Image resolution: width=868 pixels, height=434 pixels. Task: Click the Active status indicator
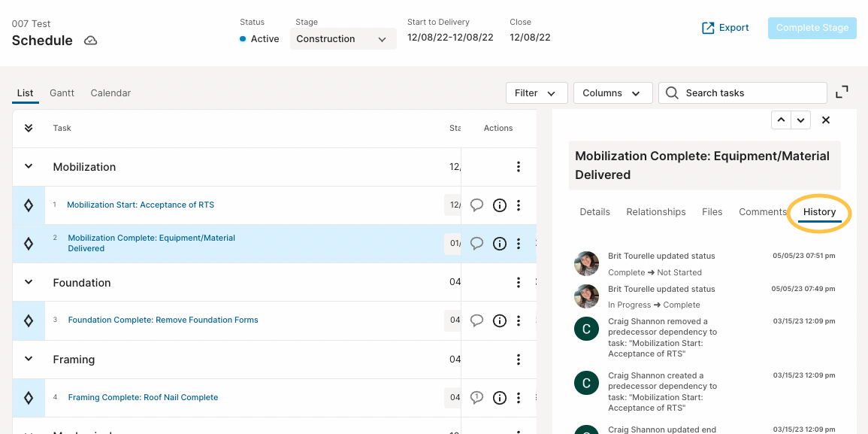tap(259, 39)
